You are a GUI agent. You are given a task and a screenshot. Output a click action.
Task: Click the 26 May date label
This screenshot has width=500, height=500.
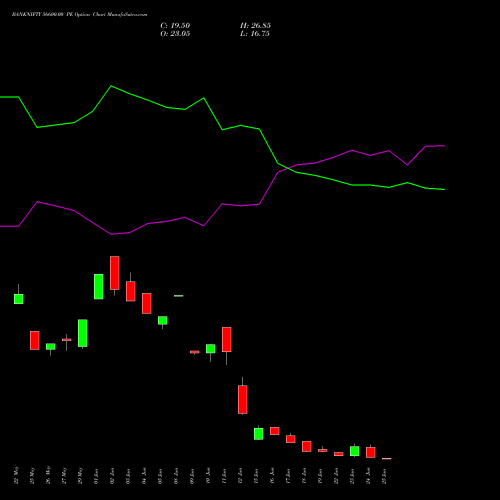[48, 475]
